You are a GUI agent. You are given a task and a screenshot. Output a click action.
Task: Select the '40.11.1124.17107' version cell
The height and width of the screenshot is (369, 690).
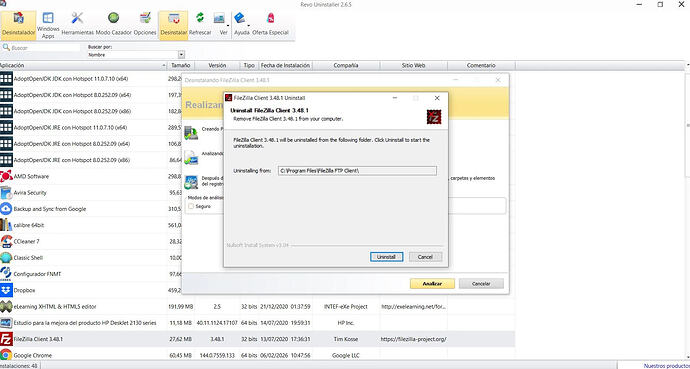[x=217, y=323]
